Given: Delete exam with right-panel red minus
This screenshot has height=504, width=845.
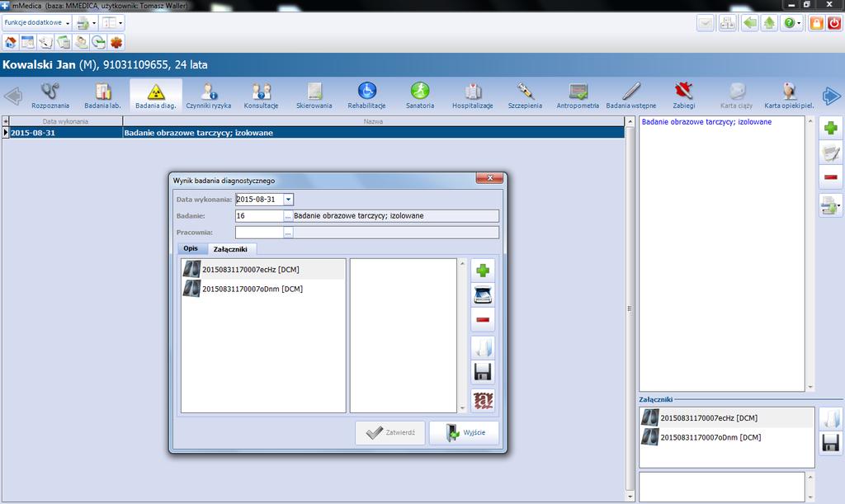Looking at the screenshot, I should pos(830,177).
